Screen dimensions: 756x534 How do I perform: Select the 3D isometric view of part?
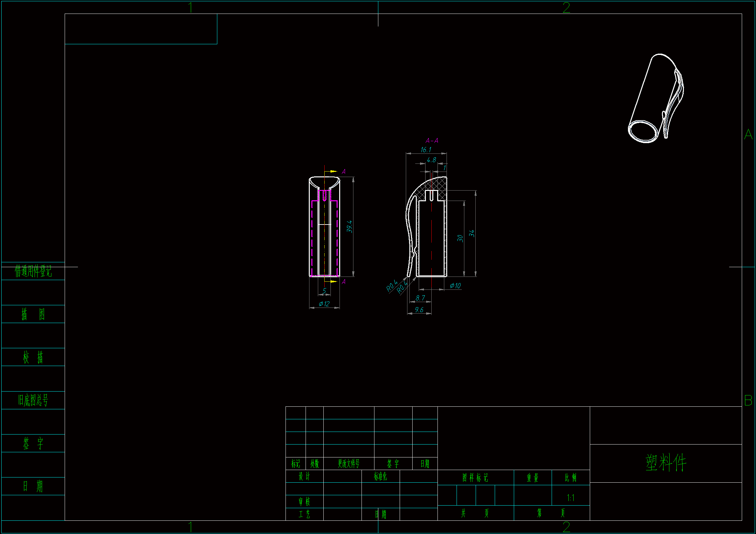point(655,99)
